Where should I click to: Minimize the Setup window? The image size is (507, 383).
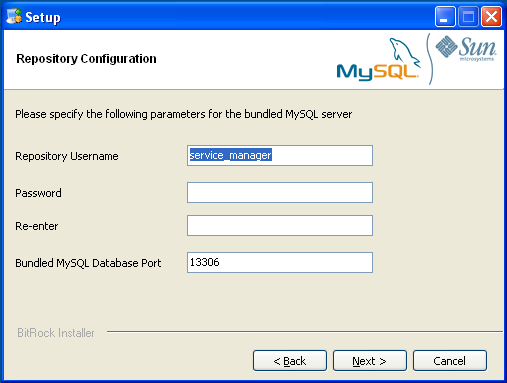tap(445, 17)
